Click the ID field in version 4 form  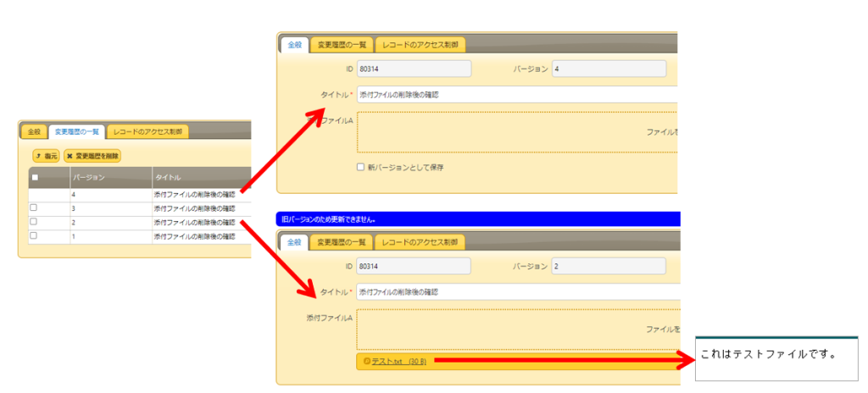click(414, 69)
